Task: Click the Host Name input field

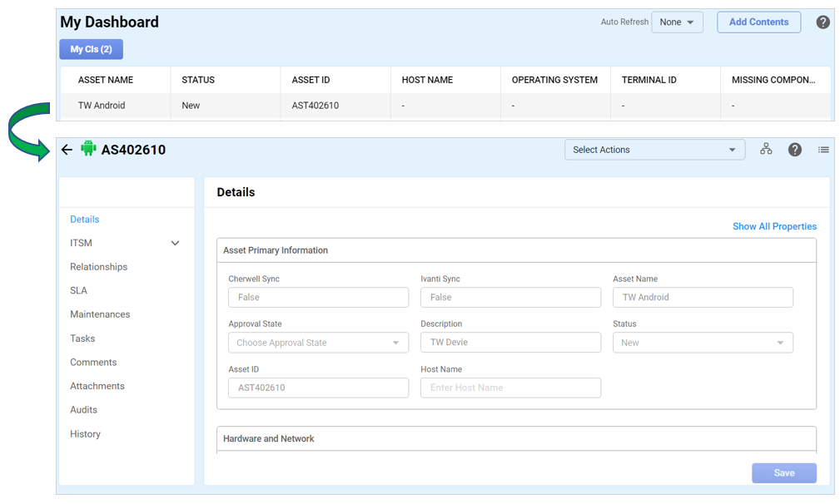Action: click(x=510, y=388)
